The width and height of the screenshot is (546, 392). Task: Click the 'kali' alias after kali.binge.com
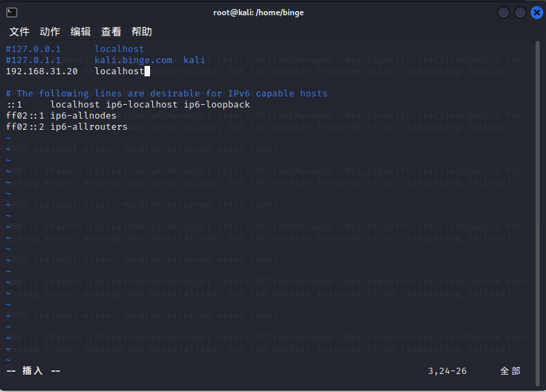[195, 60]
